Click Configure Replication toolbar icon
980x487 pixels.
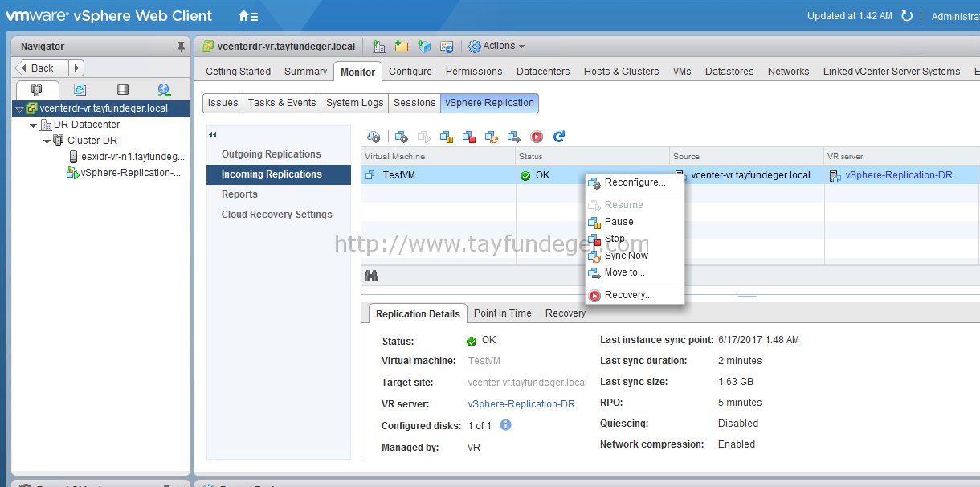point(374,137)
